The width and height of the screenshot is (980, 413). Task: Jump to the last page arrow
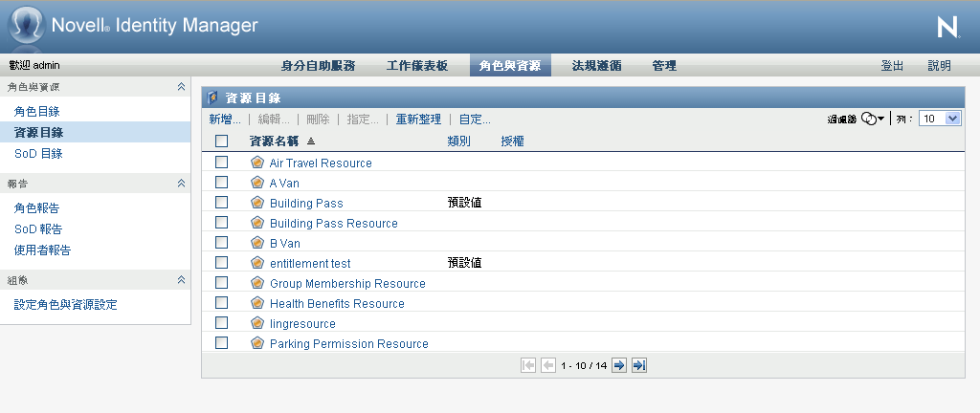coord(638,365)
